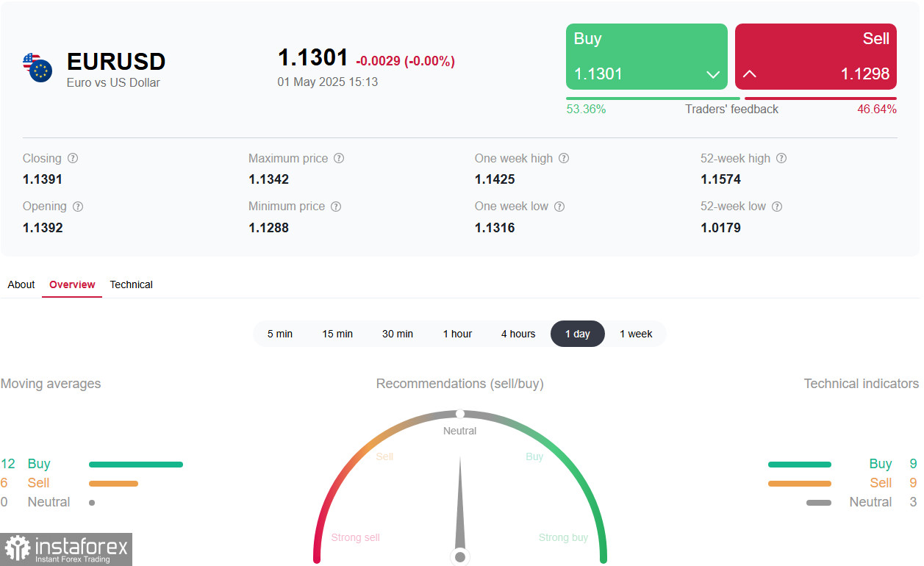
Task: Click the One week high value 1.1425
Action: [495, 179]
